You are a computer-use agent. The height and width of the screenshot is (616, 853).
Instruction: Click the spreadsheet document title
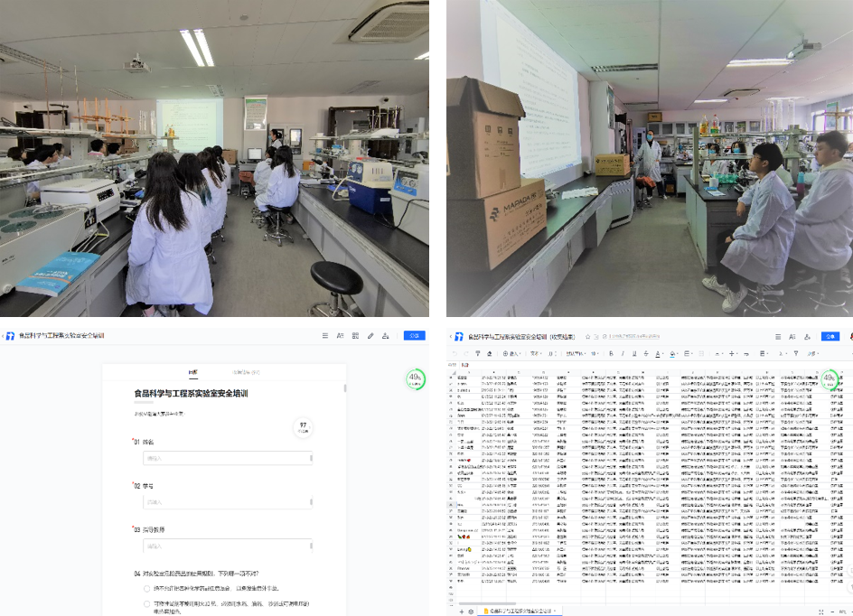(521, 337)
